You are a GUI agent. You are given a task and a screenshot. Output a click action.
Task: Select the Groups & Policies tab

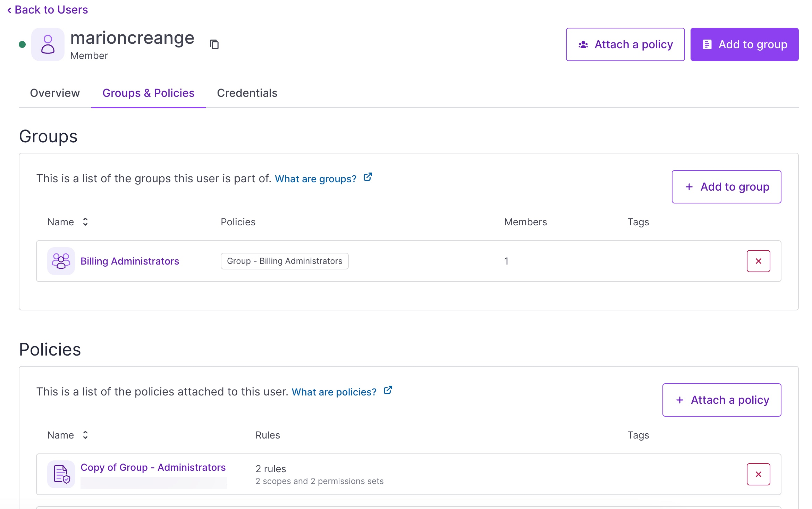(x=149, y=93)
